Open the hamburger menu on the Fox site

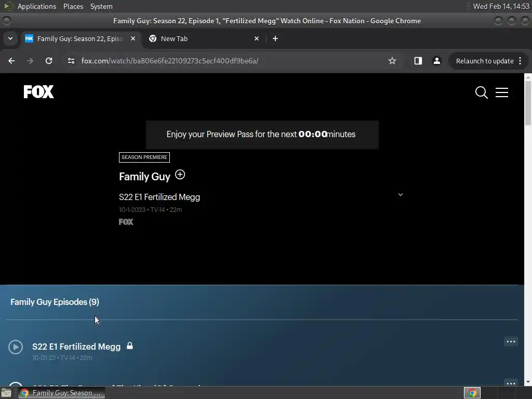pos(501,92)
